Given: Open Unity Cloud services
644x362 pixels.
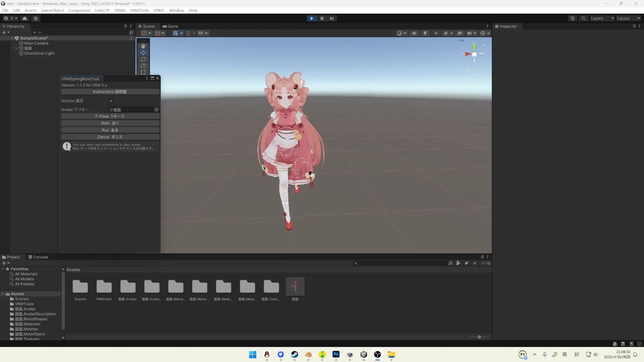Looking at the screenshot, I should pyautogui.click(x=25, y=18).
